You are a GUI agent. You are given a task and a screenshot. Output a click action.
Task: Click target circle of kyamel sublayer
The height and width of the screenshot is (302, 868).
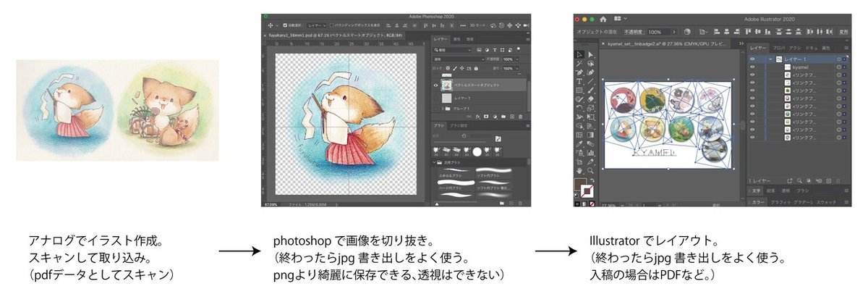coord(838,67)
